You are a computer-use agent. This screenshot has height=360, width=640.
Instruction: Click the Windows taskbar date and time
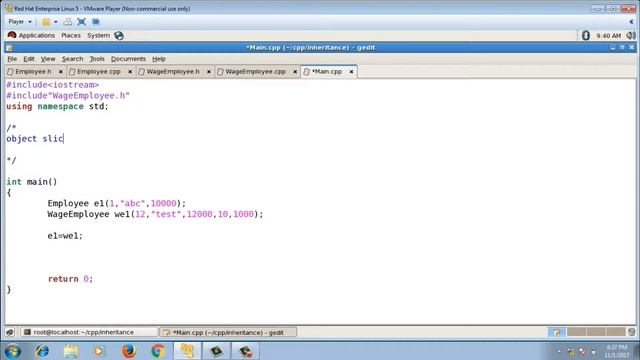click(x=617, y=351)
